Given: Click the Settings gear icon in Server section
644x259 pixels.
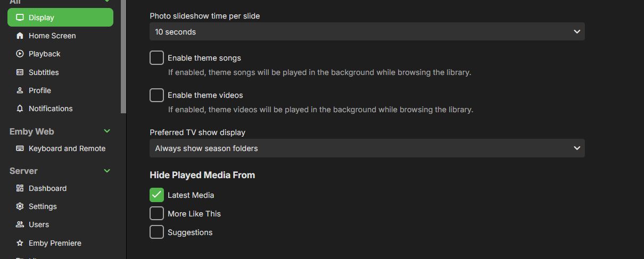Looking at the screenshot, I should click(20, 206).
